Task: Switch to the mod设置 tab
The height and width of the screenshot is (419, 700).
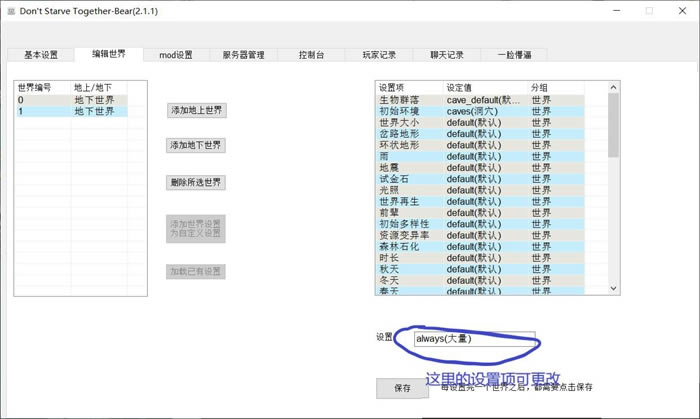Action: pyautogui.click(x=176, y=55)
